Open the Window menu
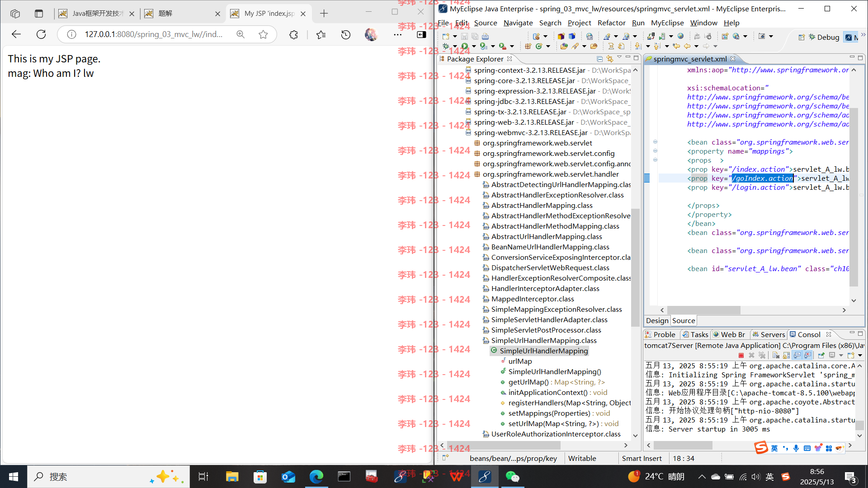The image size is (868, 488). point(703,23)
